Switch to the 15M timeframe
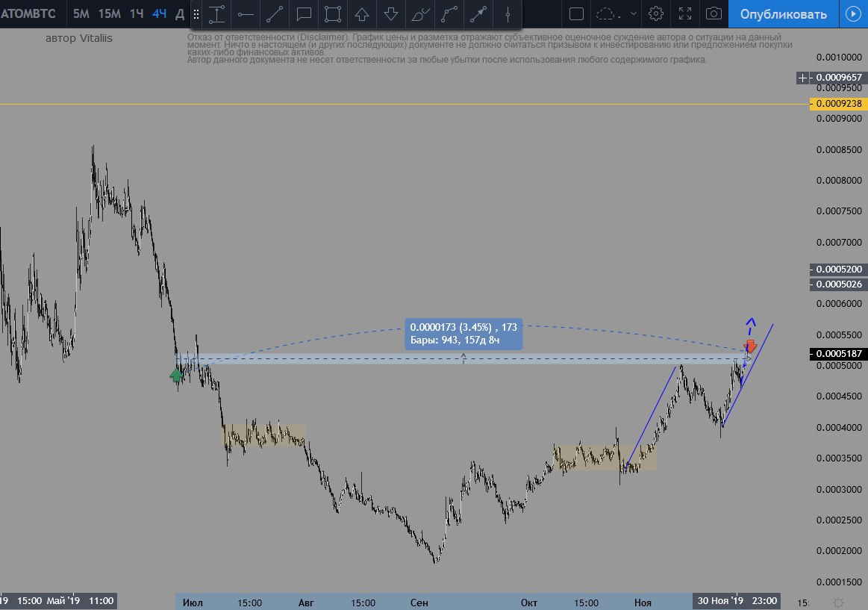The height and width of the screenshot is (610, 868). click(x=109, y=14)
